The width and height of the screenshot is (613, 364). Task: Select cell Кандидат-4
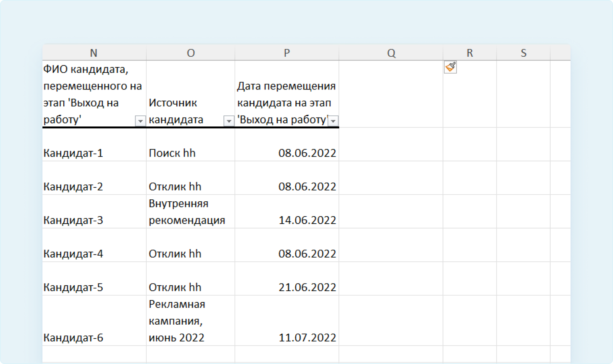click(94, 245)
